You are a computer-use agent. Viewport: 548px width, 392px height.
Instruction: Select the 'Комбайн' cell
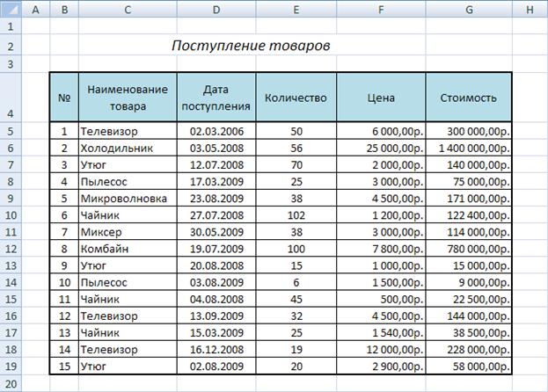[128, 249]
